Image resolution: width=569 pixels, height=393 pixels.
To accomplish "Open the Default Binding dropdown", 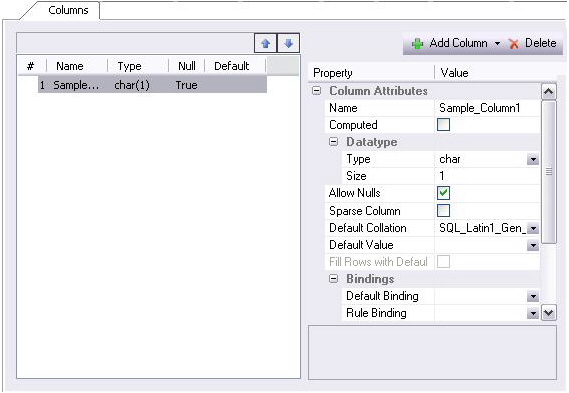I will tap(533, 296).
